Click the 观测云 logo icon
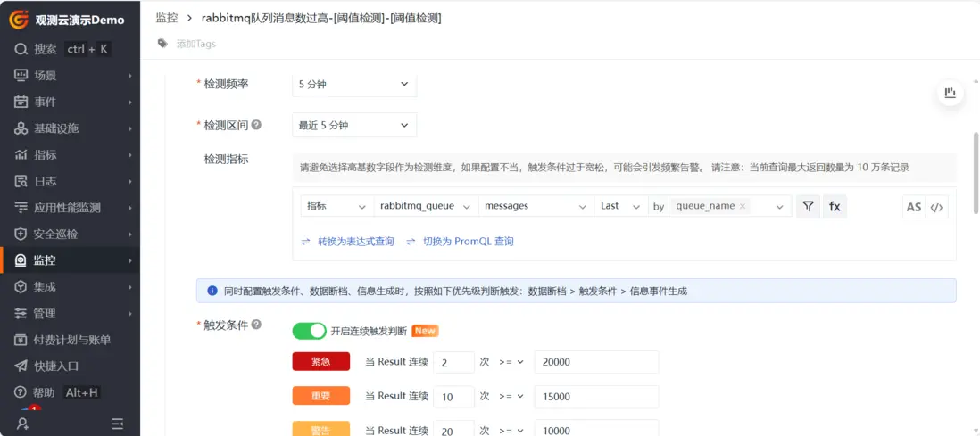This screenshot has width=980, height=436. 18,20
